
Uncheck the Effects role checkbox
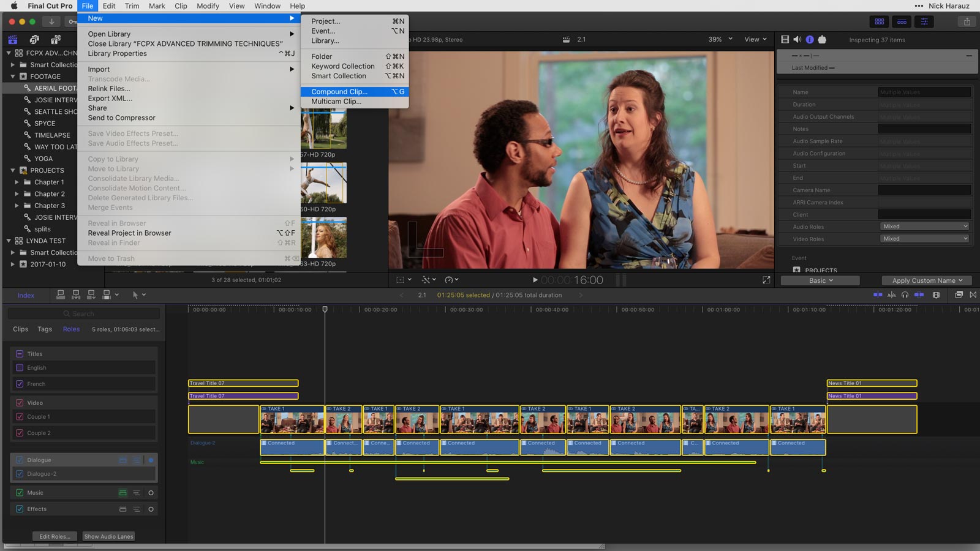[x=20, y=509]
